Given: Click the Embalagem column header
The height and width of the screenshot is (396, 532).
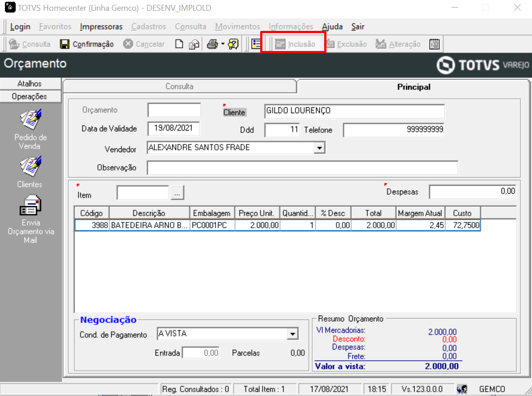Looking at the screenshot, I should click(x=212, y=213).
